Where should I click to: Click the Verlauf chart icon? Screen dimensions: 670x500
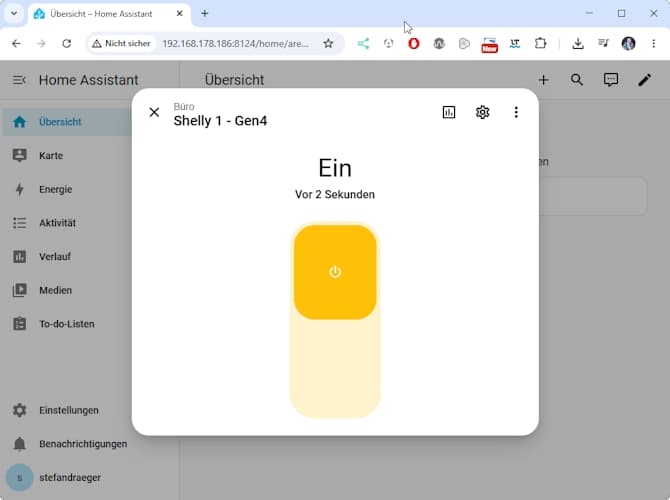point(19,257)
